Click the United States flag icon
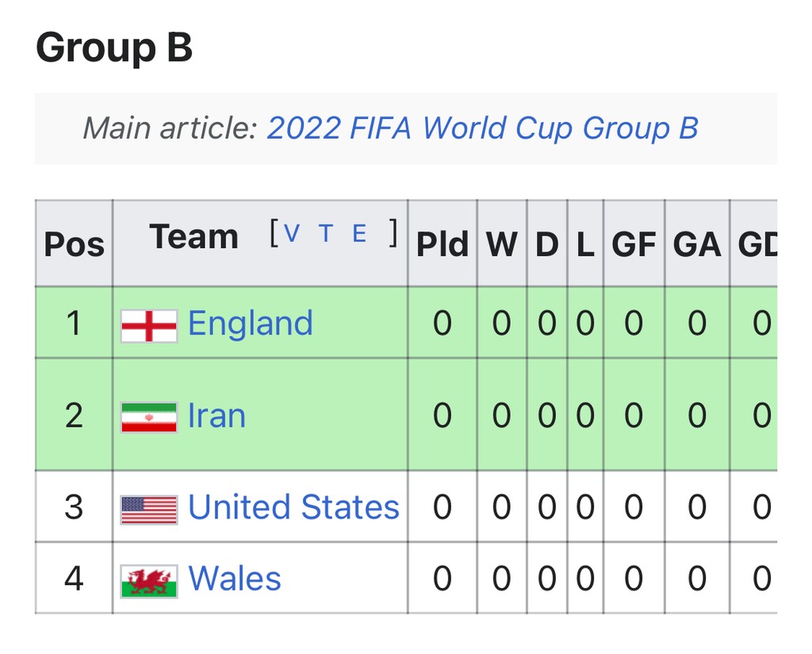The height and width of the screenshot is (654, 812). pyautogui.click(x=149, y=510)
